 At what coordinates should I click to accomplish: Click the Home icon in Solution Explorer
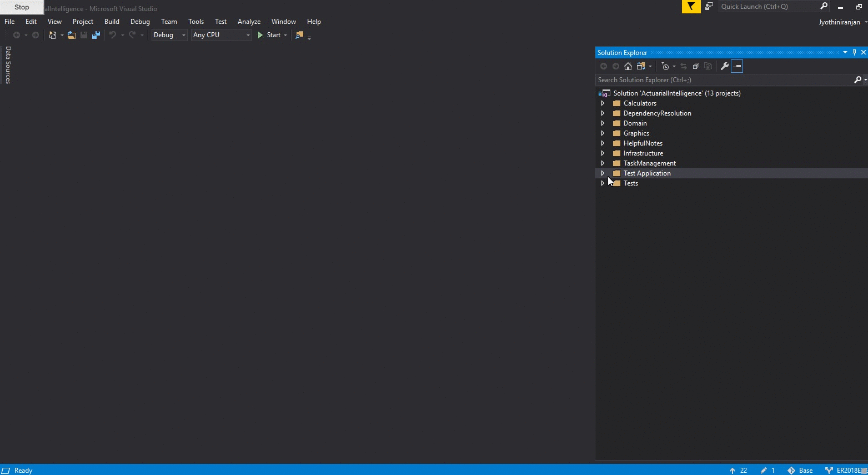coord(628,66)
